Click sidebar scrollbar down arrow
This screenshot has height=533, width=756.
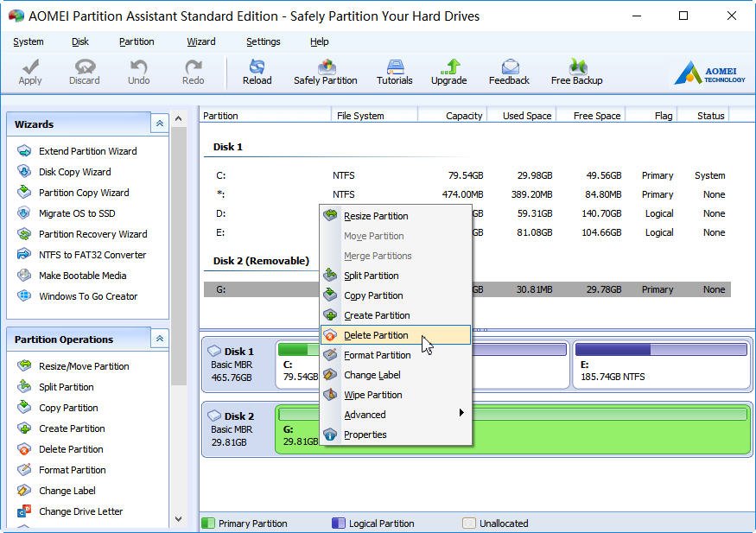tap(178, 519)
